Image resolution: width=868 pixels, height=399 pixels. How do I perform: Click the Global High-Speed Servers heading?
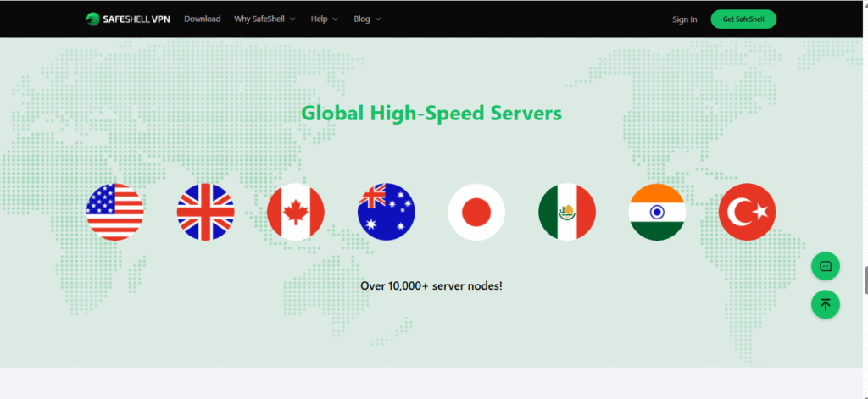coord(431,113)
